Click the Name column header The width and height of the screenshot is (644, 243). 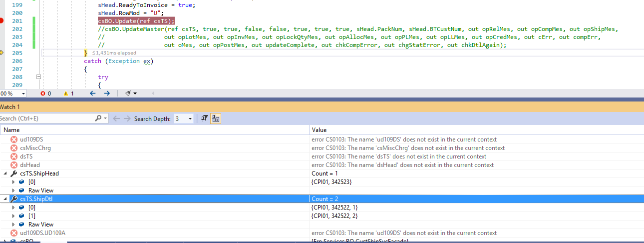(155, 130)
